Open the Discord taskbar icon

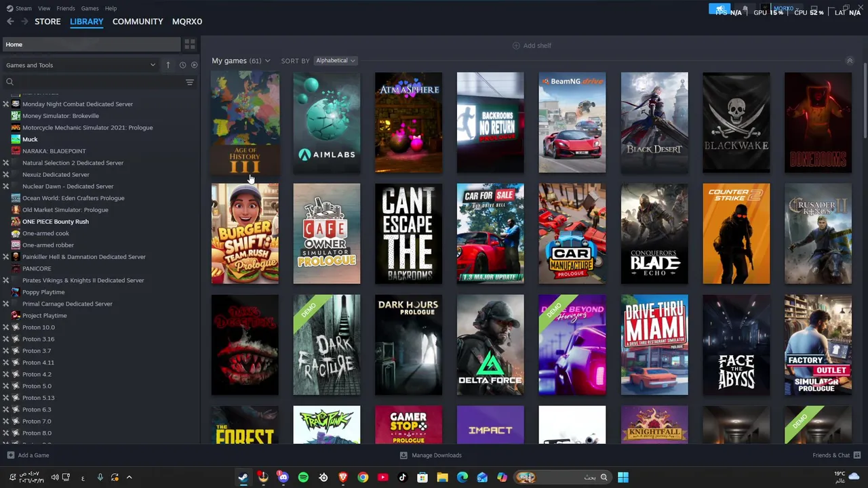click(283, 477)
